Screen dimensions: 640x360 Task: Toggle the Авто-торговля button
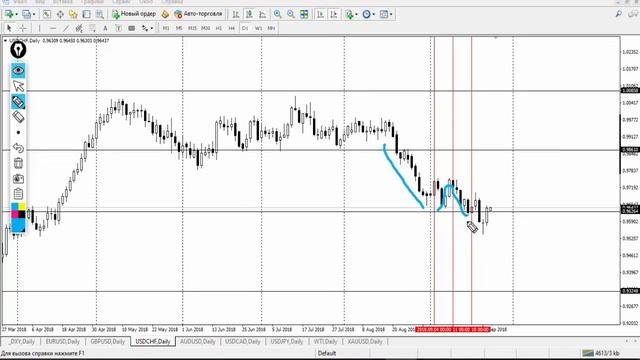tap(198, 14)
